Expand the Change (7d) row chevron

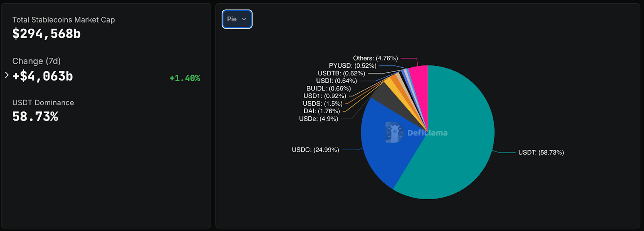[x=7, y=75]
